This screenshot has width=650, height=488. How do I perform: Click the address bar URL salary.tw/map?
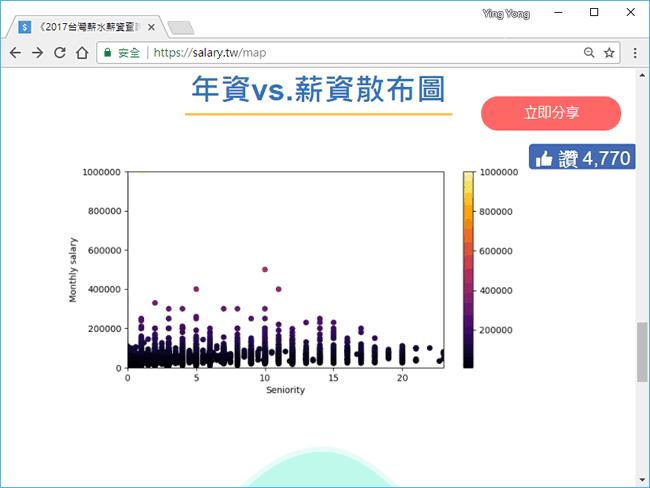point(210,53)
